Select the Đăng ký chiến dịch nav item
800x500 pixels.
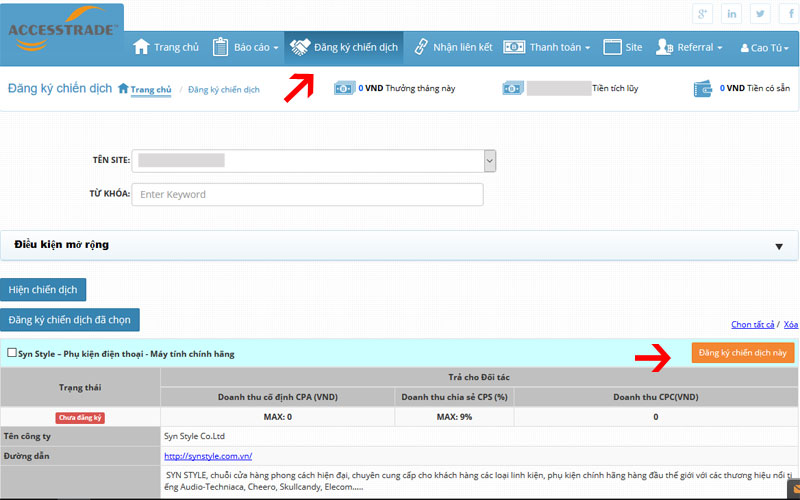point(344,47)
